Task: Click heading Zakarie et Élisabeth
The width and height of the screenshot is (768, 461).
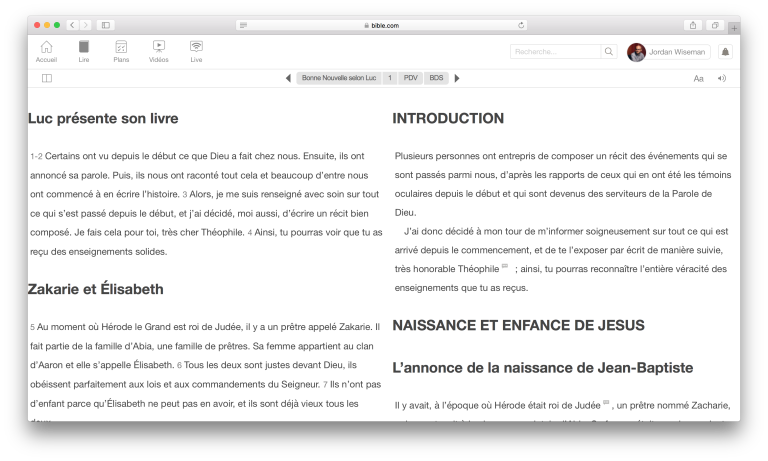Action: tap(96, 289)
